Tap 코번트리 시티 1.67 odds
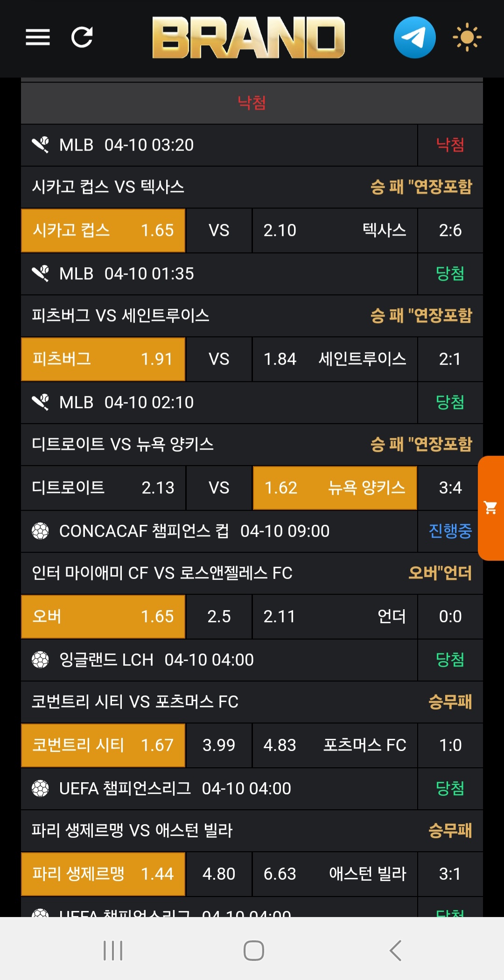Screen dimensions: 504x980 pyautogui.click(x=103, y=745)
